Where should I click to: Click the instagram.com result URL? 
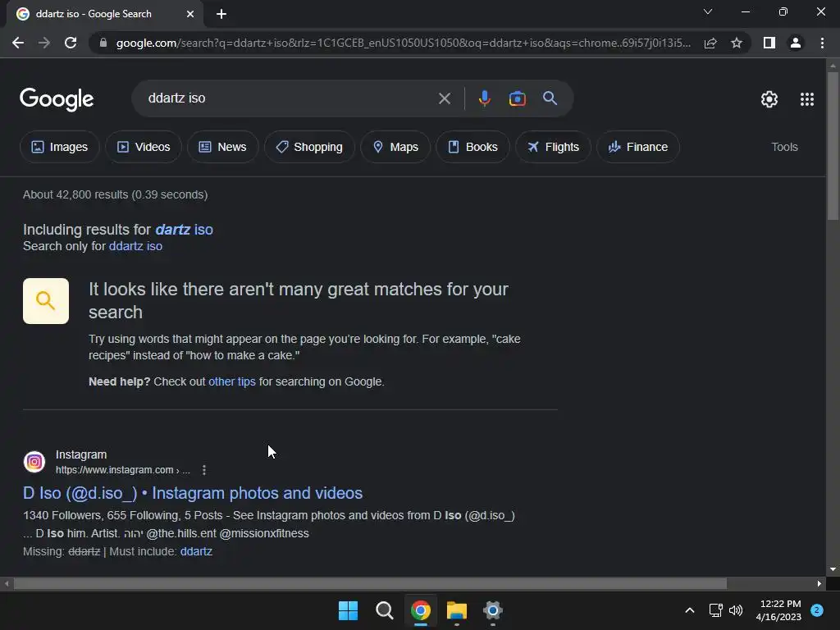coord(123,470)
